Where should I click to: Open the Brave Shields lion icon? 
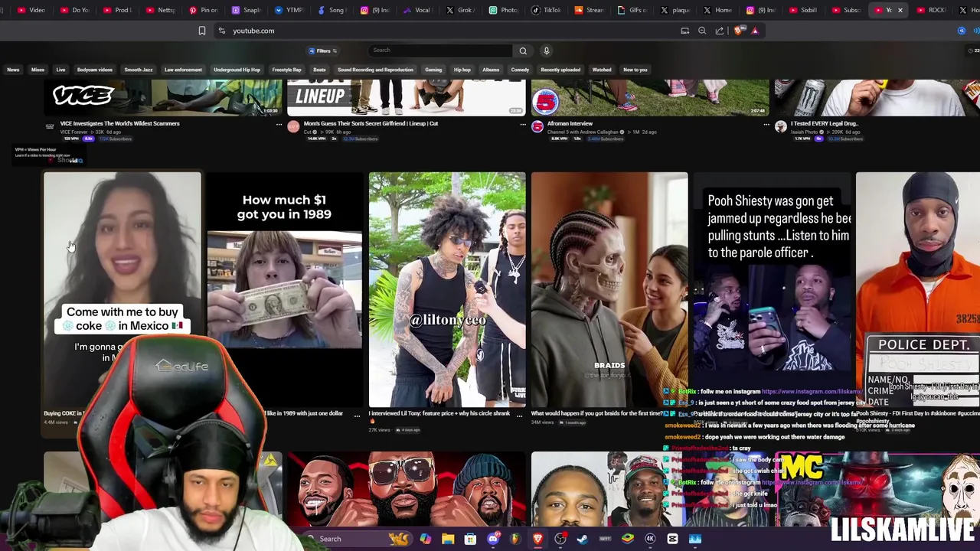tap(738, 31)
